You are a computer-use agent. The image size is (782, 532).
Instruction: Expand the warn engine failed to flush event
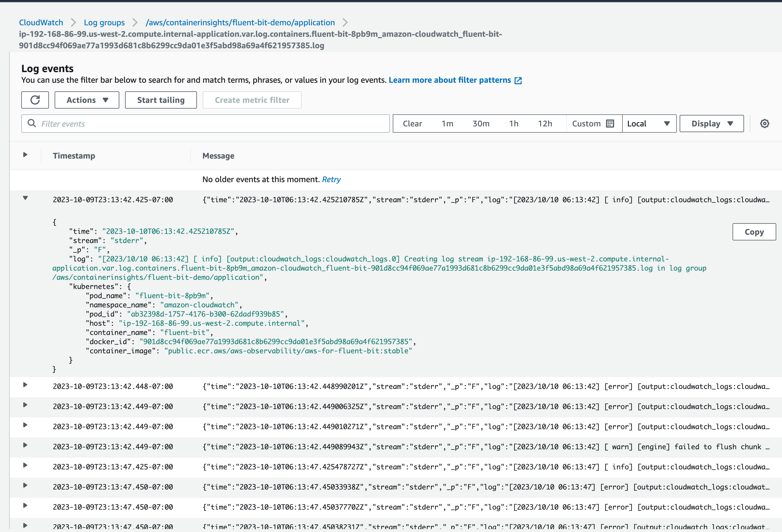(25, 445)
